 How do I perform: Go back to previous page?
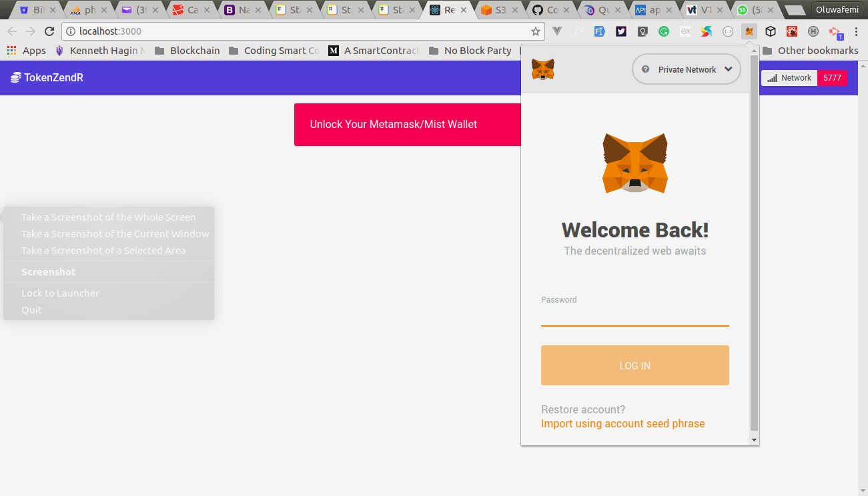(12, 31)
